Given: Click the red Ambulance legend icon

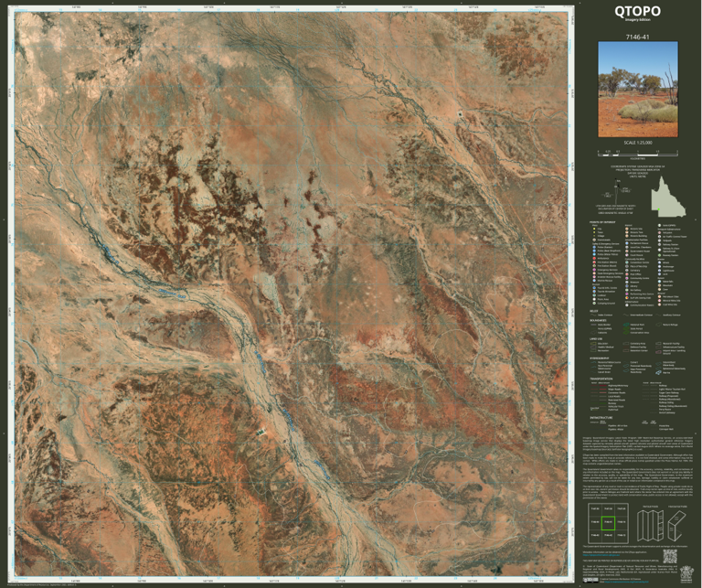Looking at the screenshot, I should coord(594,259).
